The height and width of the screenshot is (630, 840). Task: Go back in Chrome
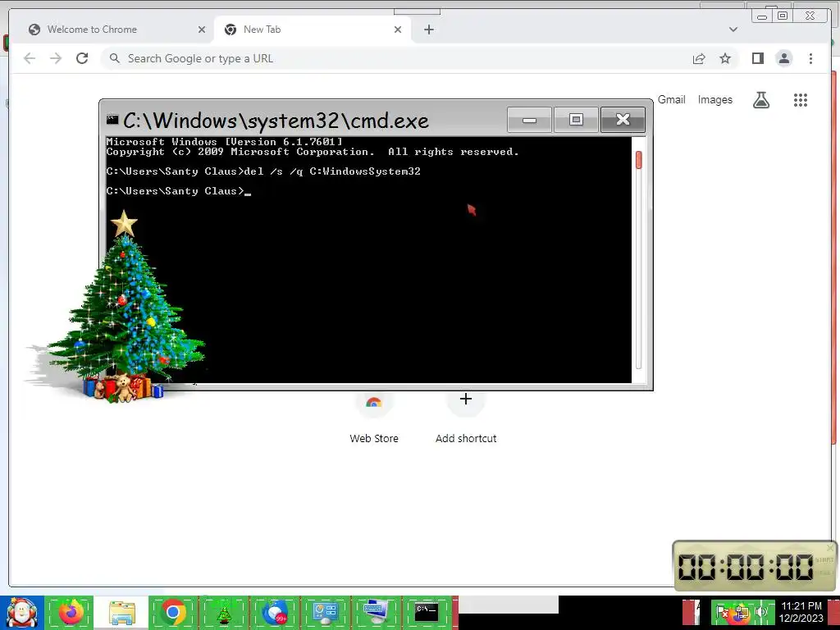coord(30,58)
